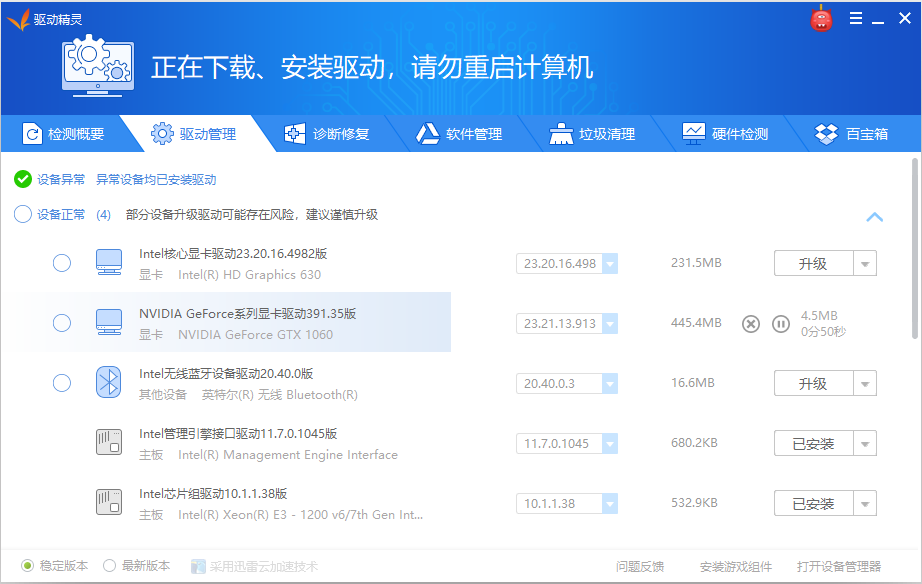This screenshot has height=584, width=922.
Task: Open the hamburger menu icon
Action: [855, 18]
